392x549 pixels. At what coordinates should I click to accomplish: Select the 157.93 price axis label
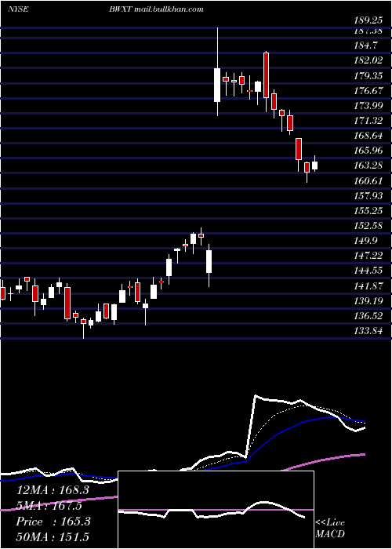(x=368, y=196)
